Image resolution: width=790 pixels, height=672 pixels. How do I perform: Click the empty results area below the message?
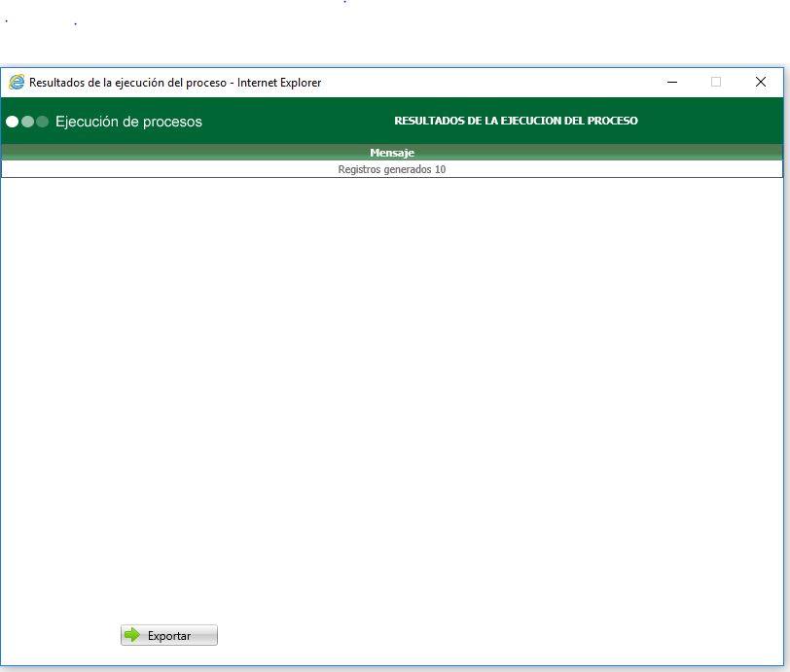coord(389,389)
